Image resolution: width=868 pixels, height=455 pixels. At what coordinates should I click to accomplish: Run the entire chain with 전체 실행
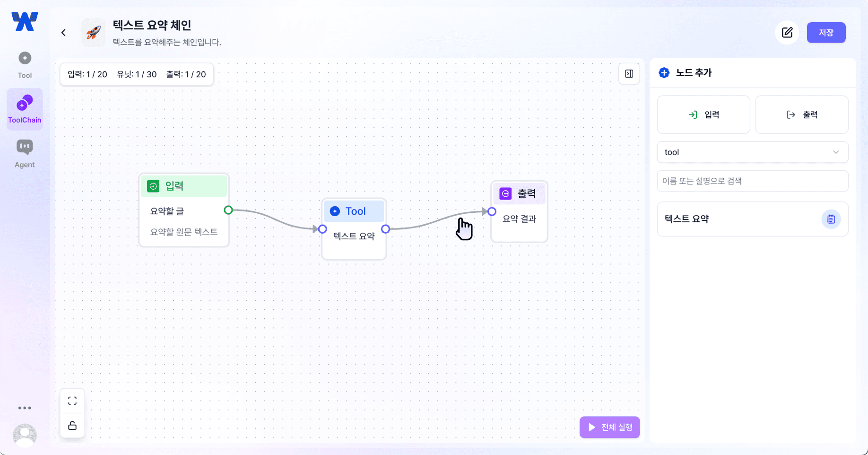609,427
